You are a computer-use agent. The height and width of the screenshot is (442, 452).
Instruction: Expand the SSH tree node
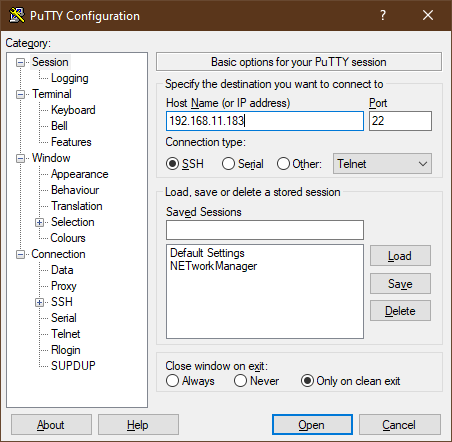(x=39, y=302)
